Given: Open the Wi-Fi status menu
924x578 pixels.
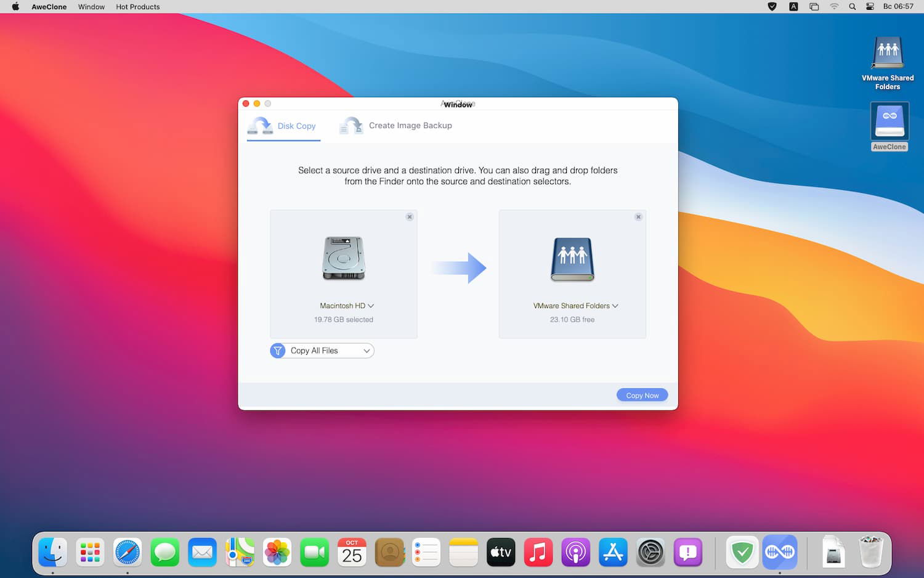Looking at the screenshot, I should pyautogui.click(x=834, y=7).
